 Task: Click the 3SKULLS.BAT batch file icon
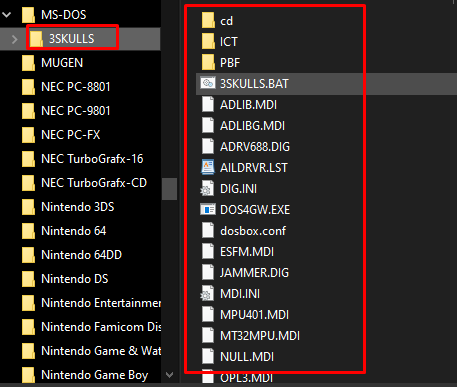click(208, 83)
